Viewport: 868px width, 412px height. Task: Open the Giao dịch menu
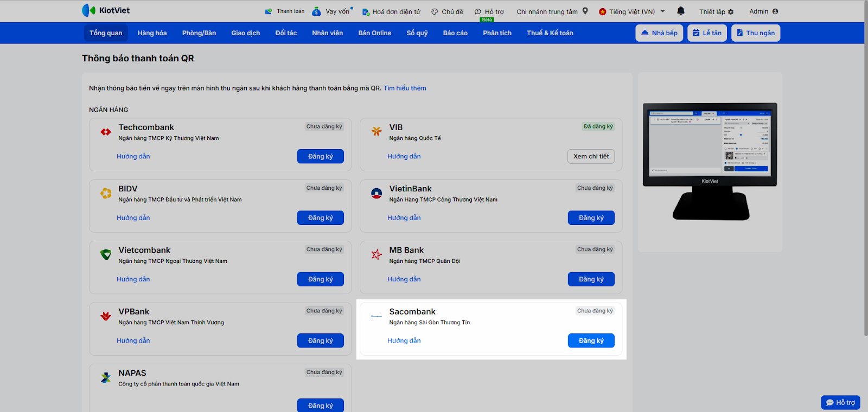click(246, 33)
